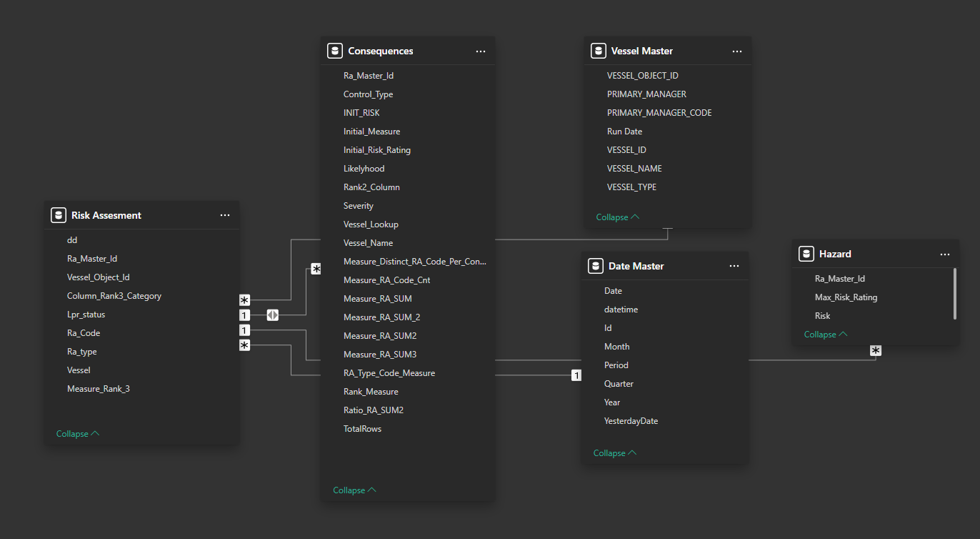Collapse the Vessel Master table
The width and height of the screenshot is (980, 539).
(x=618, y=217)
